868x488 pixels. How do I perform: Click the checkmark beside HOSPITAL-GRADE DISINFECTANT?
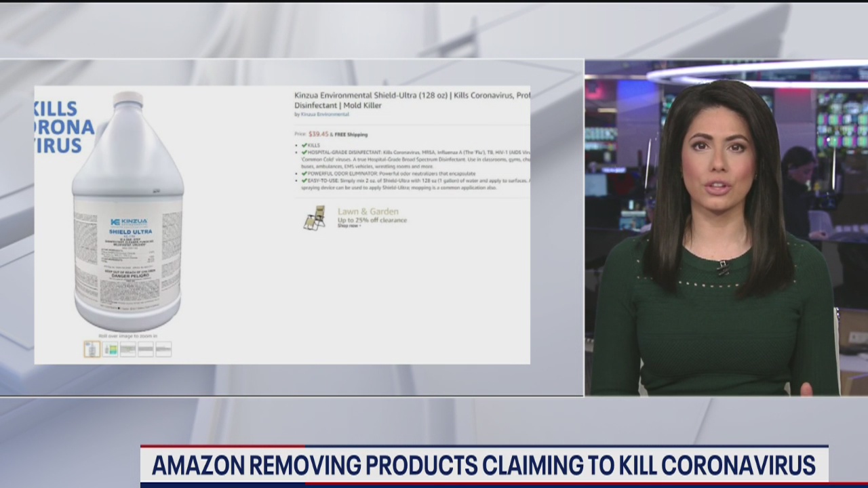point(304,152)
